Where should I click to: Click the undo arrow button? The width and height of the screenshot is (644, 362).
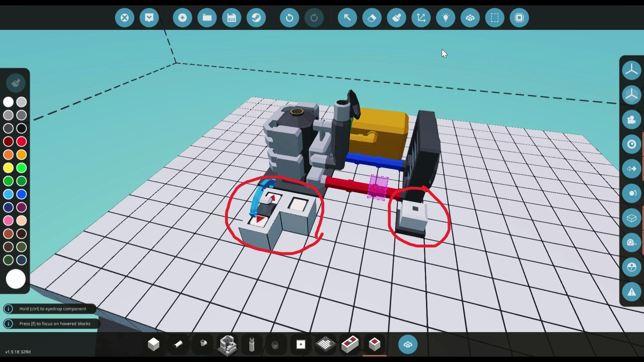289,17
